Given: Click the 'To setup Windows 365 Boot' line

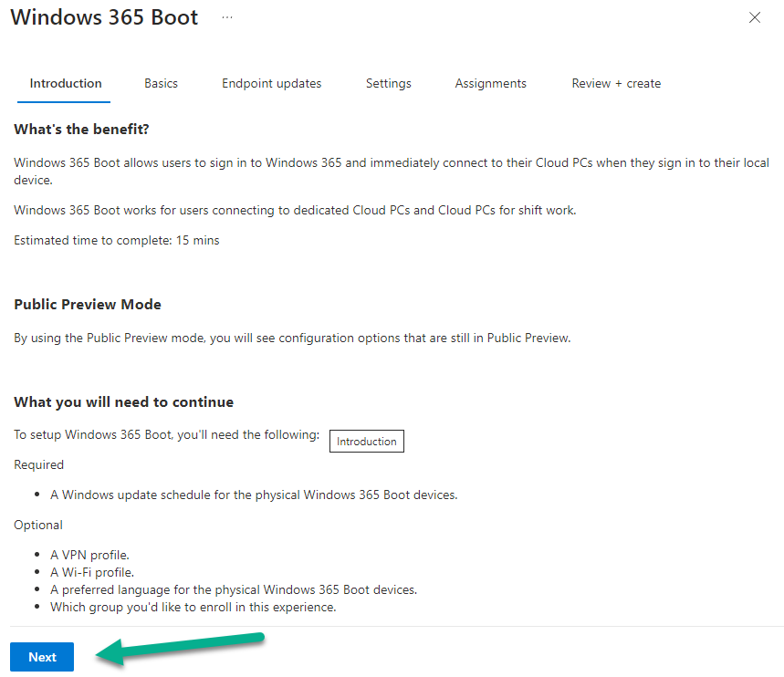Looking at the screenshot, I should pyautogui.click(x=166, y=435).
